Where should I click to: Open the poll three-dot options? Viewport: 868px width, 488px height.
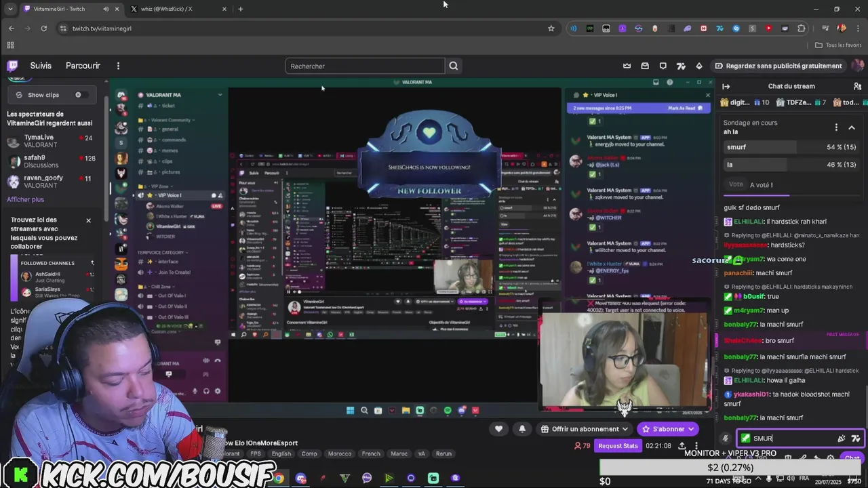pos(836,127)
